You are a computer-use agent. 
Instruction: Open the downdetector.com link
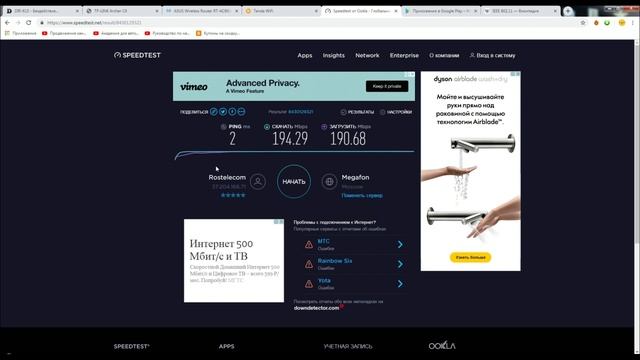tap(317, 308)
